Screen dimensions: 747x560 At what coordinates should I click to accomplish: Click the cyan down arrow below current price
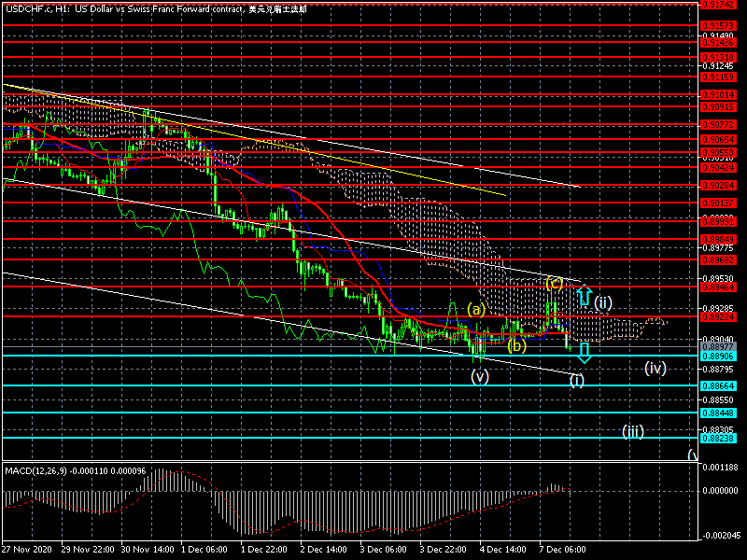pos(585,354)
